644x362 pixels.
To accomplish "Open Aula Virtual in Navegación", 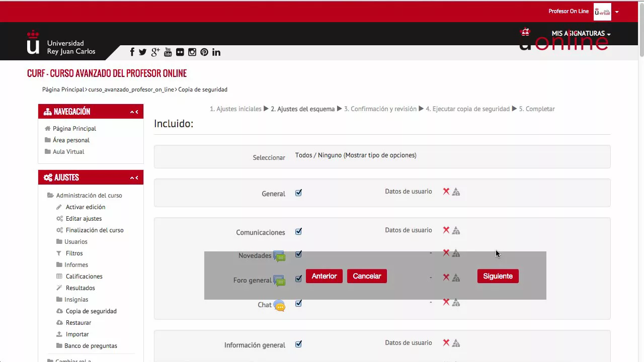I will click(68, 152).
